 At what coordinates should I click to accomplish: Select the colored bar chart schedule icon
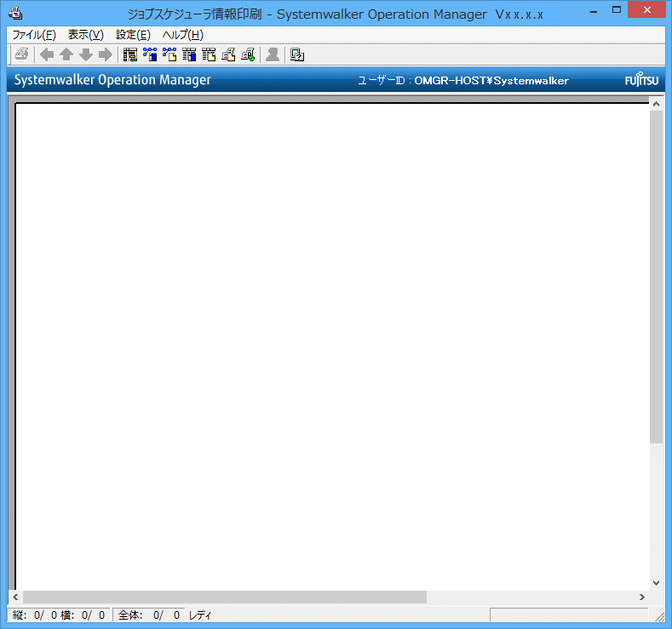(130, 54)
